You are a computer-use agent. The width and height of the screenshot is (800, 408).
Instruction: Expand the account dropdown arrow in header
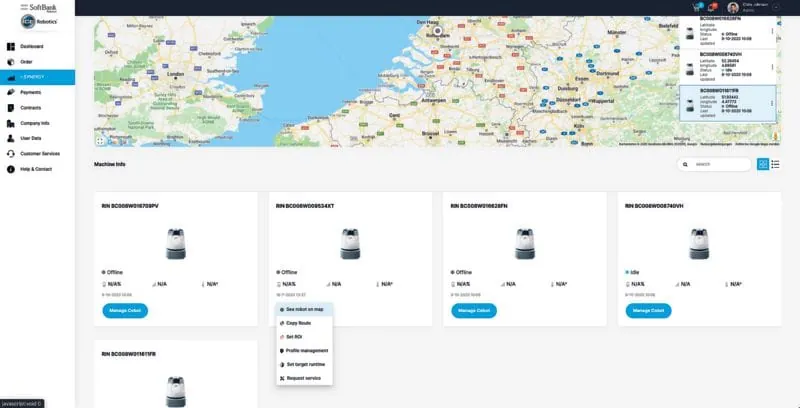[x=777, y=8]
